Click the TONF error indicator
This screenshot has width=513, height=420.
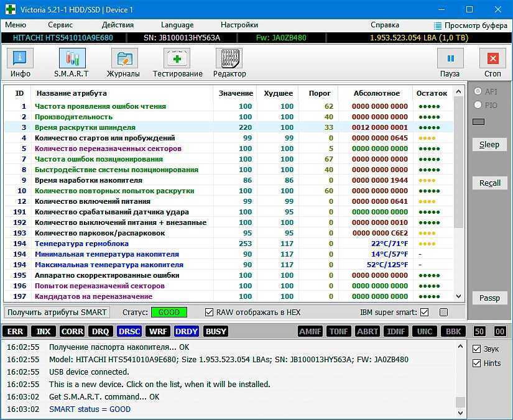(339, 331)
